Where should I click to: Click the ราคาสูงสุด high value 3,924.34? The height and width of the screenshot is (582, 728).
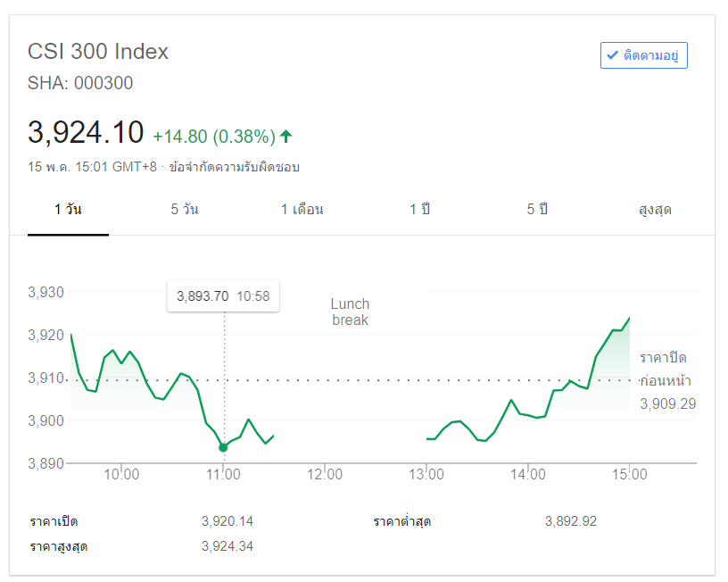[x=227, y=545]
